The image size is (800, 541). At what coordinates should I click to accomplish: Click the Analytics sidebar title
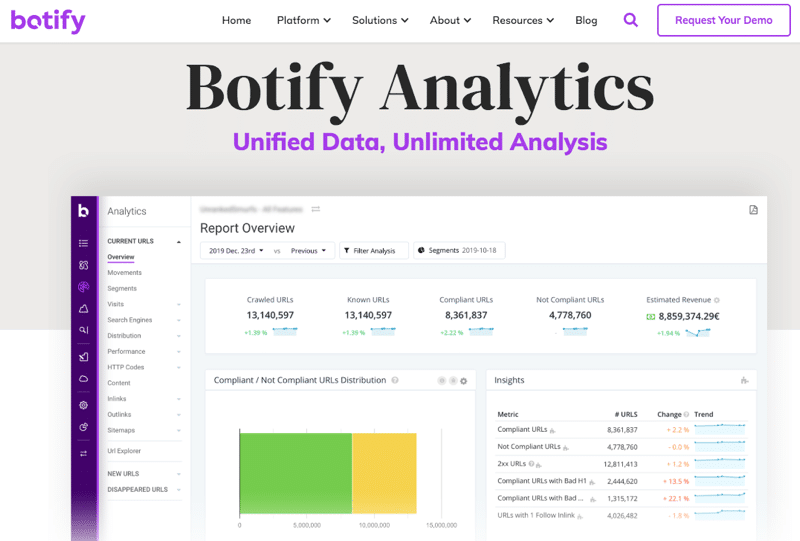(127, 211)
